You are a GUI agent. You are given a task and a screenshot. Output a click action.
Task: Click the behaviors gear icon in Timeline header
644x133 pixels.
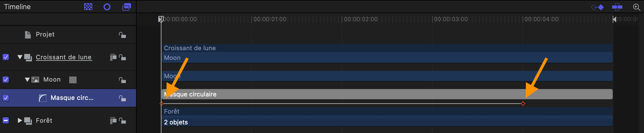tap(107, 7)
